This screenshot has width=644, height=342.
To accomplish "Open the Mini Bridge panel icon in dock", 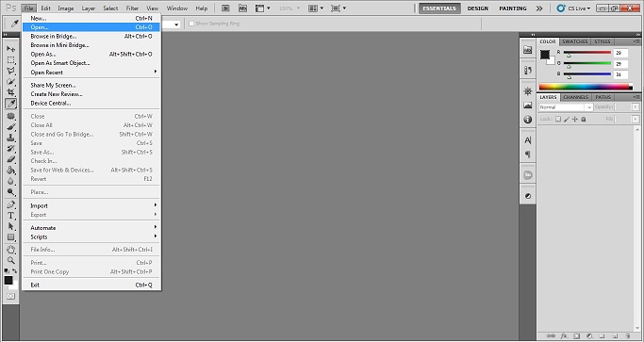I will [x=528, y=50].
